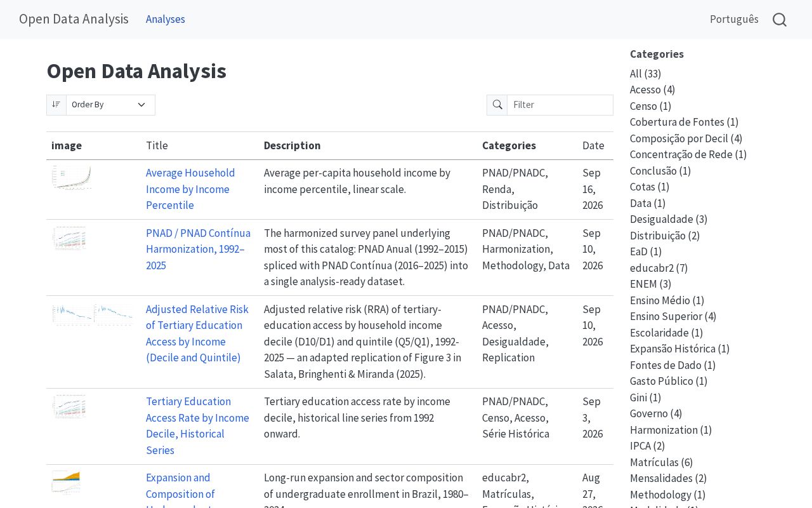
Task: Filter by Cobertura de Fontes category
Action: 684,122
